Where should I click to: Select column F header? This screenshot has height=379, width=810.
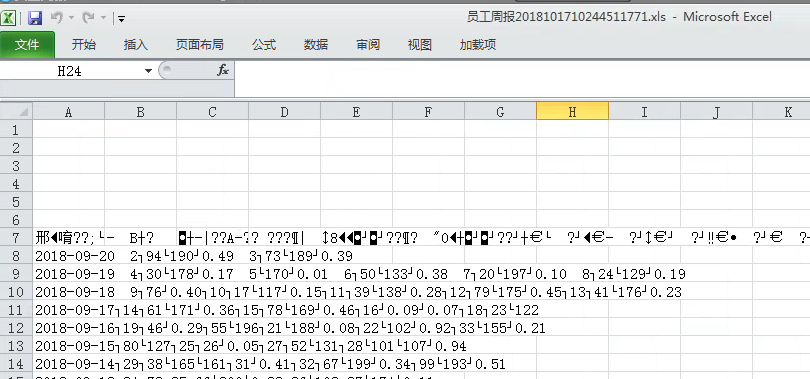[428, 112]
